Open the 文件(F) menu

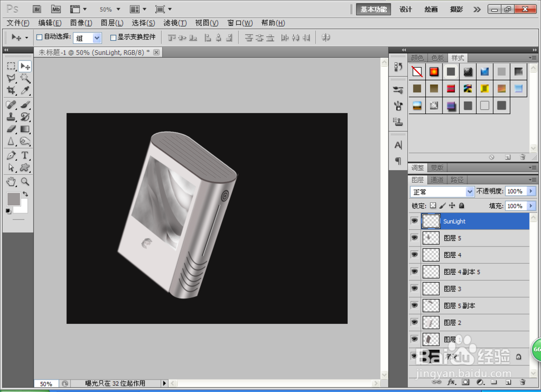pos(18,23)
